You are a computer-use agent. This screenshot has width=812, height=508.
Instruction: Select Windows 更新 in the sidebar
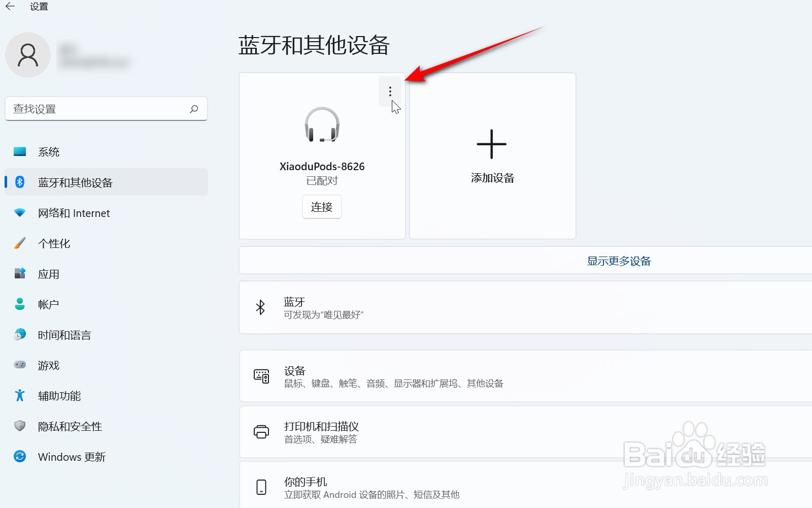click(x=19, y=456)
